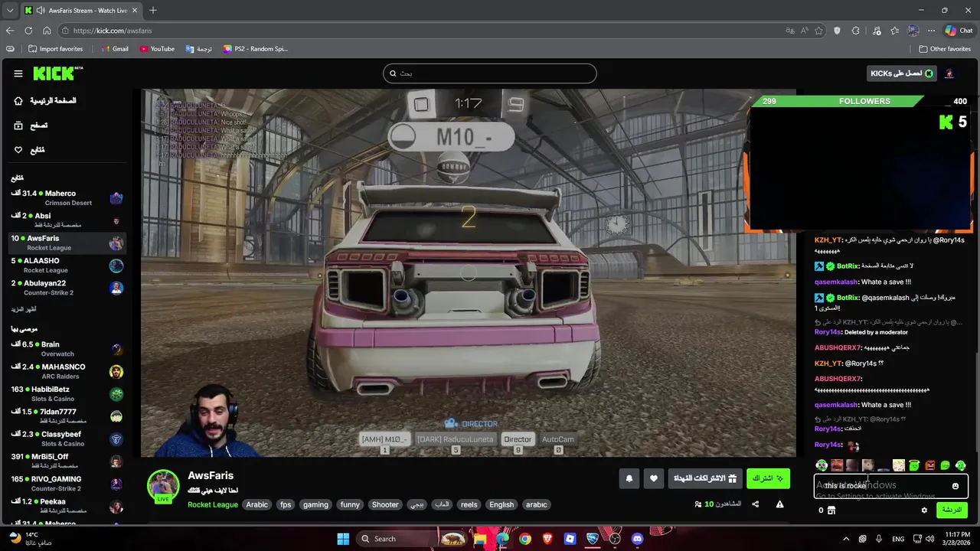Click the gifted subscriptions button
This screenshot has width=980, height=551.
(705, 479)
